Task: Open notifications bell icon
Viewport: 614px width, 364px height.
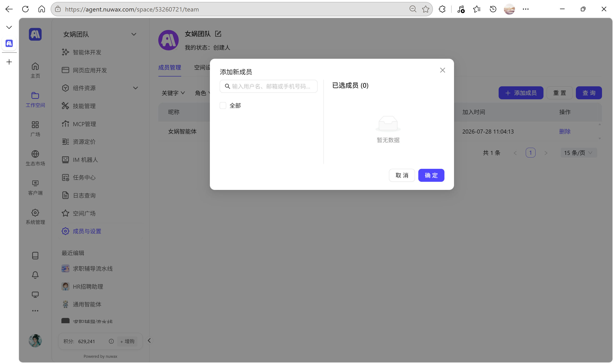Action: pos(35,275)
